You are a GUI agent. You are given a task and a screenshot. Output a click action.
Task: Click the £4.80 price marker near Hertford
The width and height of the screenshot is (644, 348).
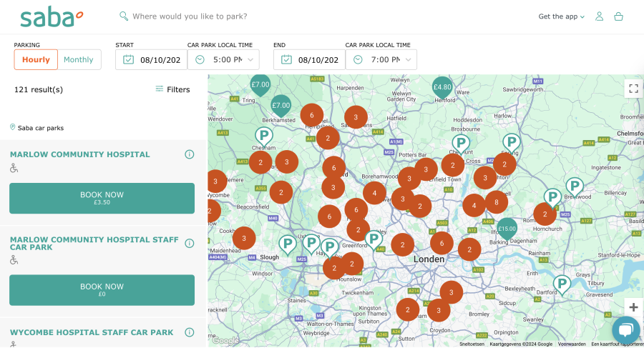click(x=442, y=87)
